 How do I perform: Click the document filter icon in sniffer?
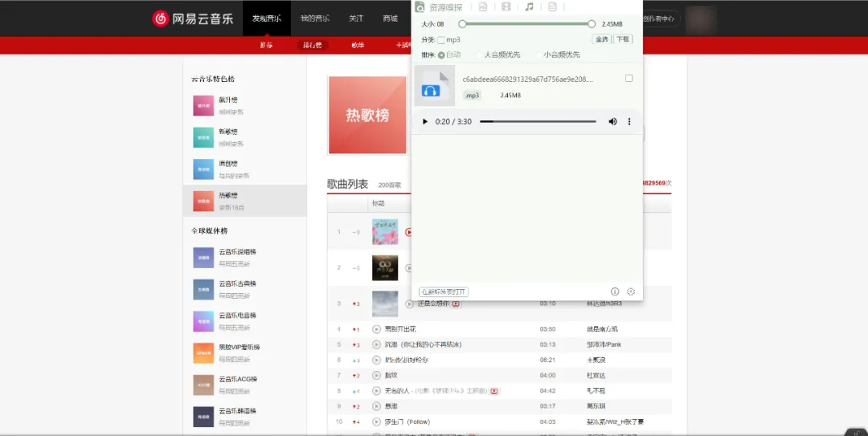tap(552, 7)
